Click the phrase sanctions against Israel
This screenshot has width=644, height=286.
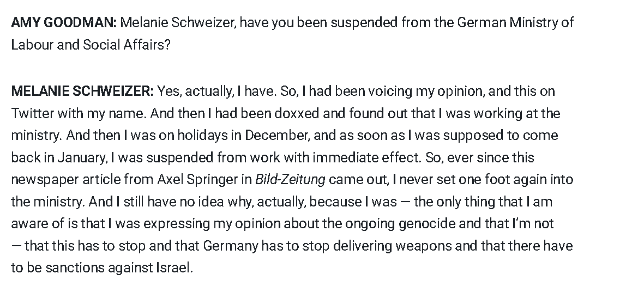pos(119,268)
